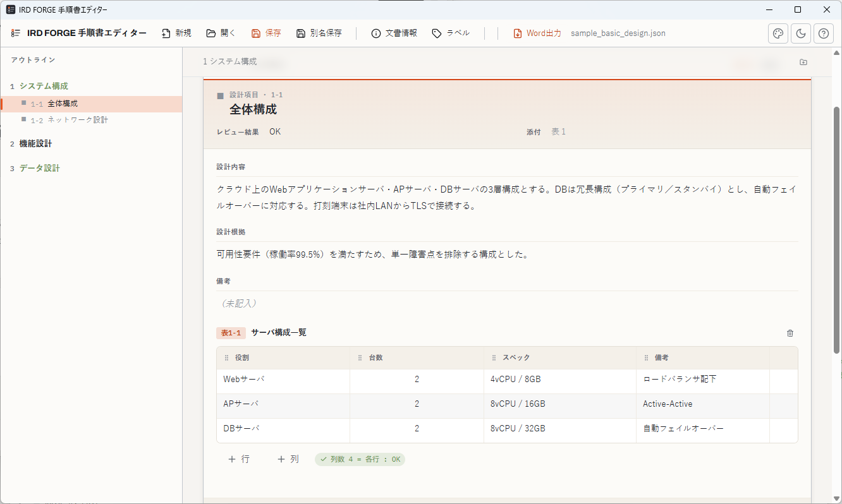This screenshot has width=842, height=504.
Task: Open the help question mark icon
Action: [x=824, y=33]
